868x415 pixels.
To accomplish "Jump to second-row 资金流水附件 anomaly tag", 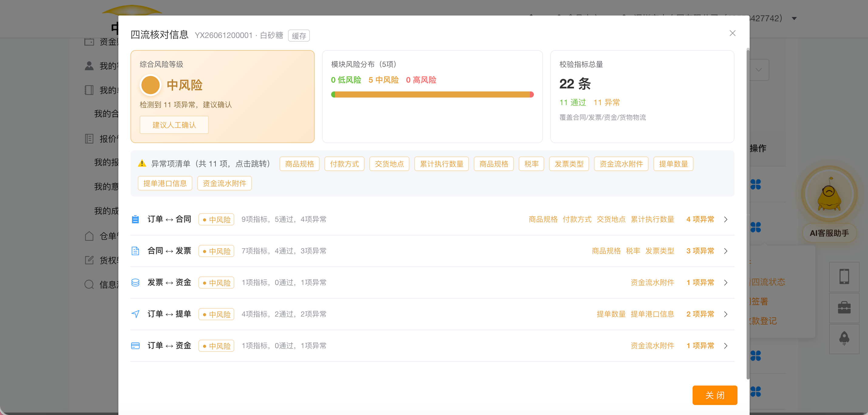I will (224, 183).
